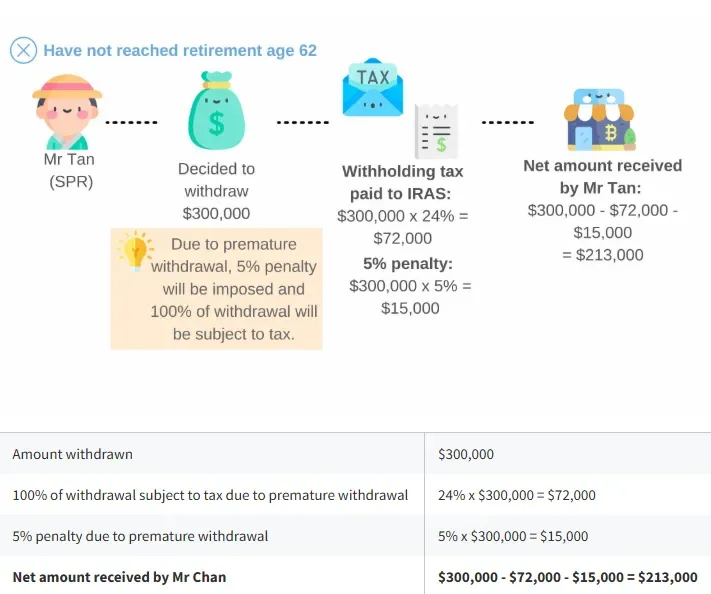The width and height of the screenshot is (711, 594).
Task: Select the '24% x $300,000 = $72,000' cell
Action: point(516,495)
